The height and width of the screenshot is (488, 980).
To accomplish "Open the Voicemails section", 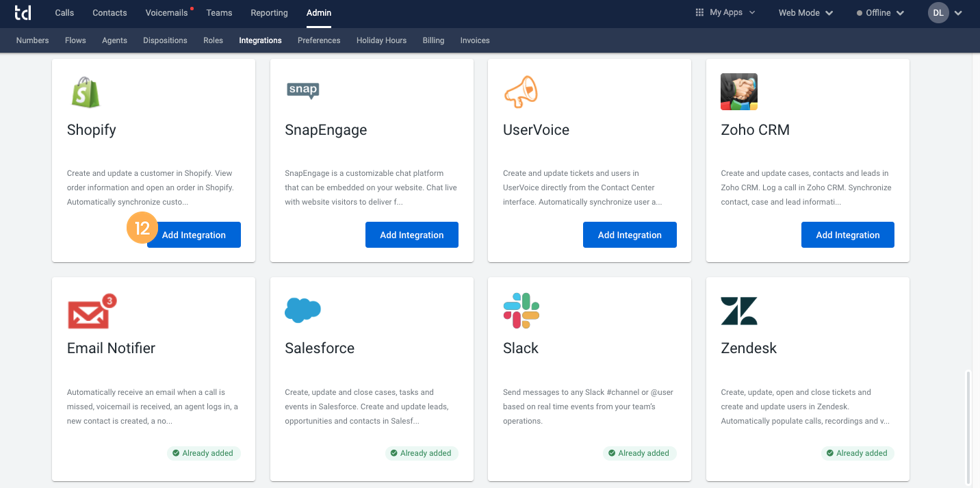I will (166, 12).
